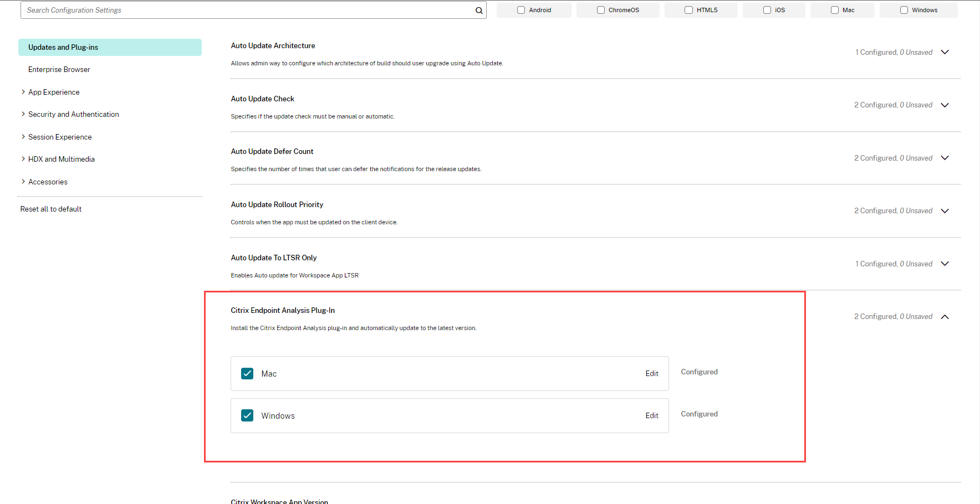Select the Updates and Plug-ins category
Image resolution: width=980 pixels, height=504 pixels.
110,48
